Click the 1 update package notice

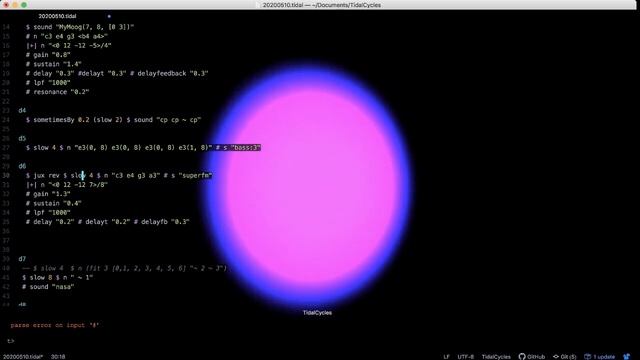click(x=600, y=356)
